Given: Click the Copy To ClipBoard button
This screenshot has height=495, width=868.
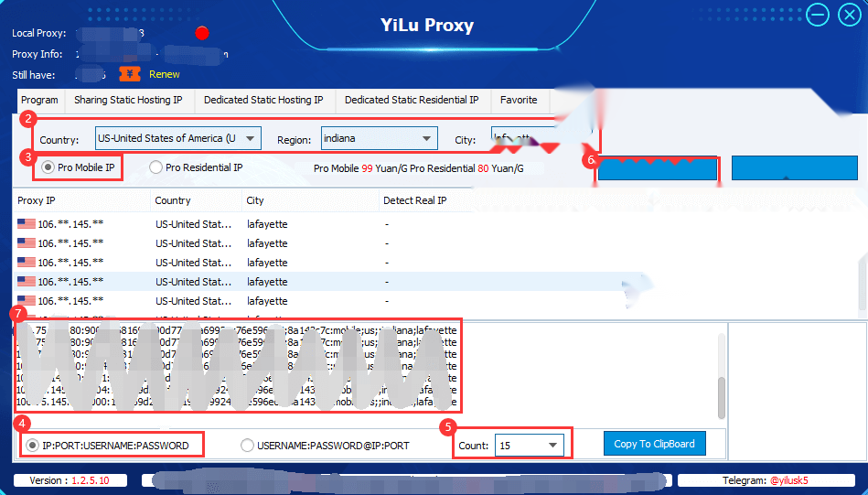Looking at the screenshot, I should coord(654,444).
